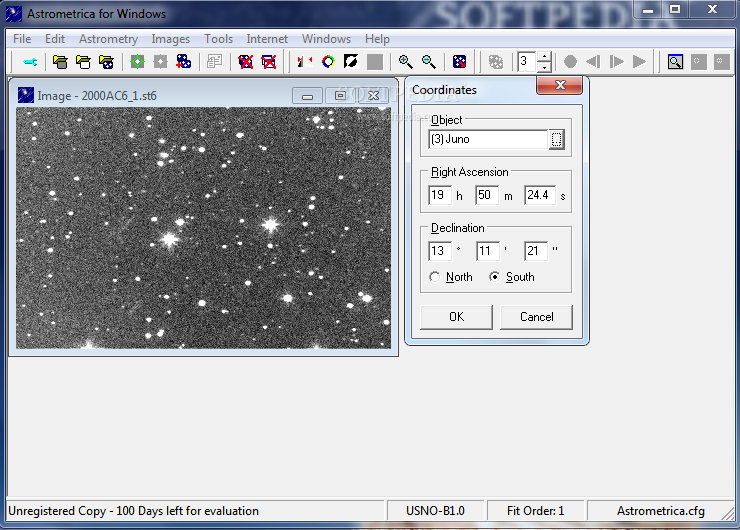Click the toolbar number field showing 3
The image size is (740, 530).
(x=527, y=62)
